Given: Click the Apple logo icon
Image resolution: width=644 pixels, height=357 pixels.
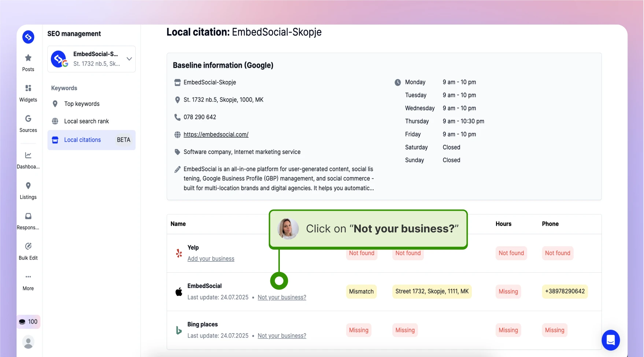Looking at the screenshot, I should (x=179, y=292).
